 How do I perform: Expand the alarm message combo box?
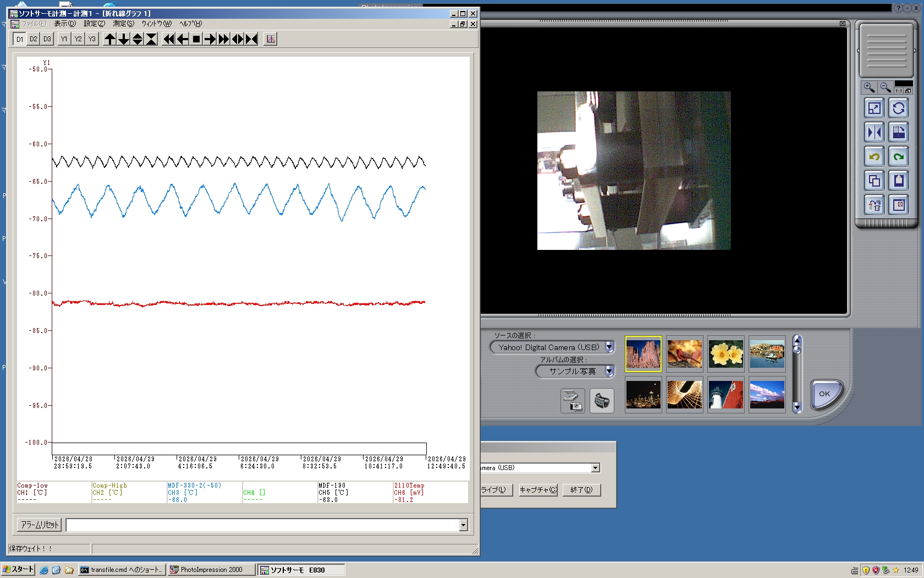point(463,525)
